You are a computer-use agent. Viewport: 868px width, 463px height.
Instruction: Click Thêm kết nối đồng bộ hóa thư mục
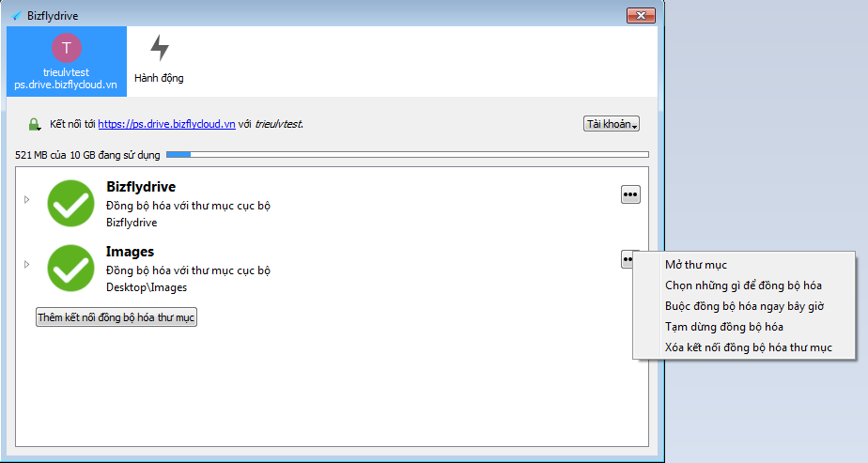coord(116,317)
